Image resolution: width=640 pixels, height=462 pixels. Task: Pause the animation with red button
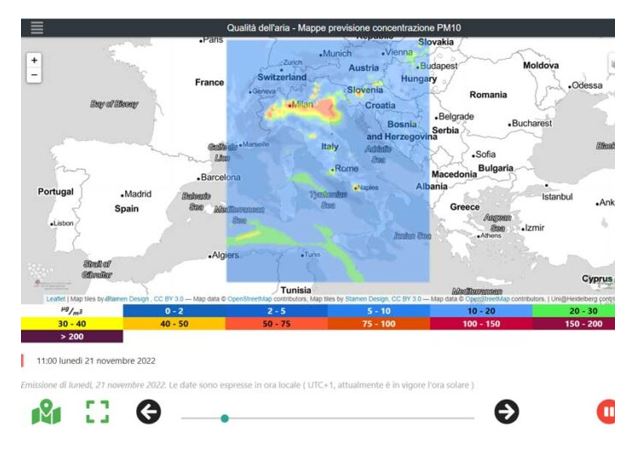click(606, 412)
